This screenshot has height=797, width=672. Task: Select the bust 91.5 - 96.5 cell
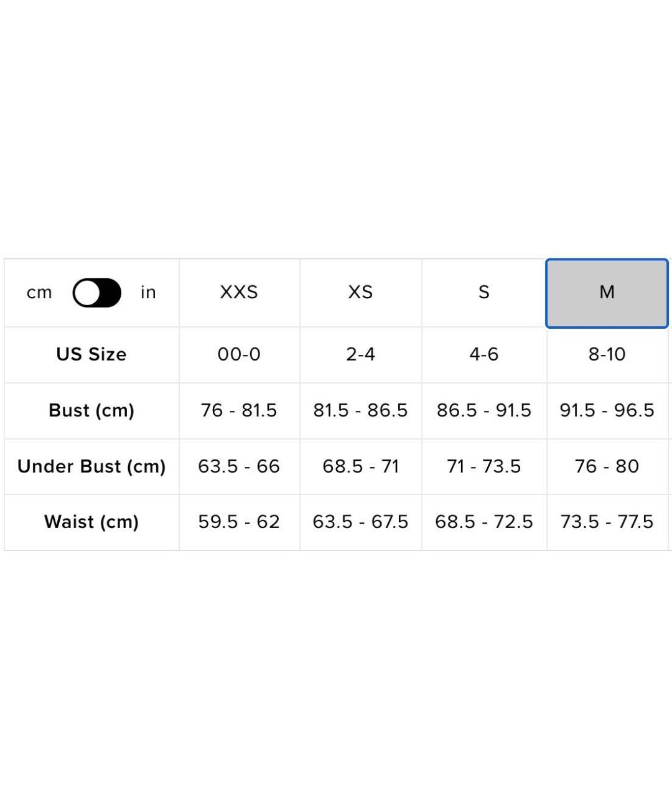coord(607,410)
